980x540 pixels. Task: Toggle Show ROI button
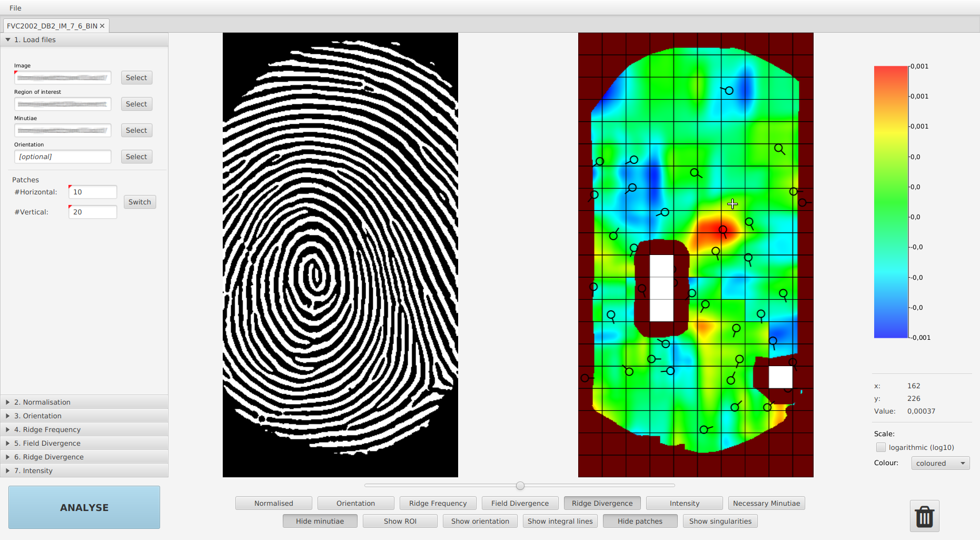coord(400,521)
